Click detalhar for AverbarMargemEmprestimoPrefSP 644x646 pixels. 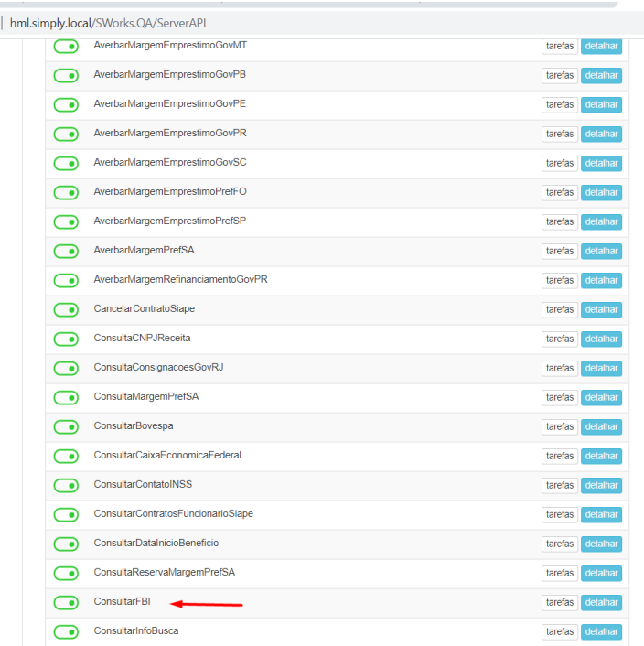click(x=601, y=221)
